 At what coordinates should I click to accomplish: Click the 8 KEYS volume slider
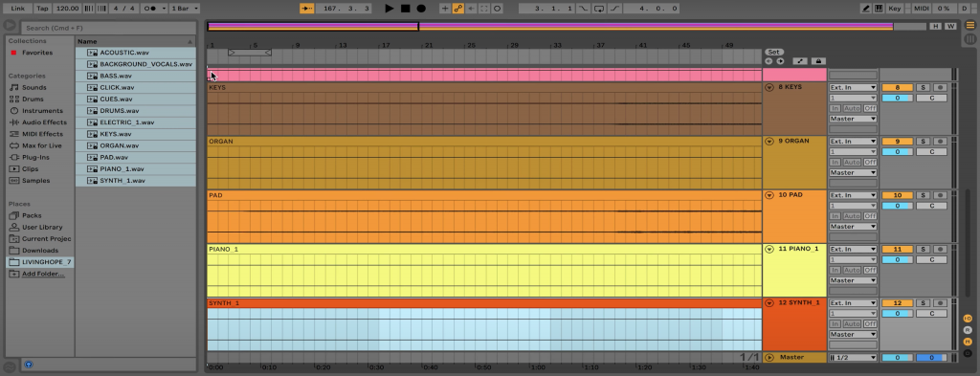pyautogui.click(x=898, y=98)
